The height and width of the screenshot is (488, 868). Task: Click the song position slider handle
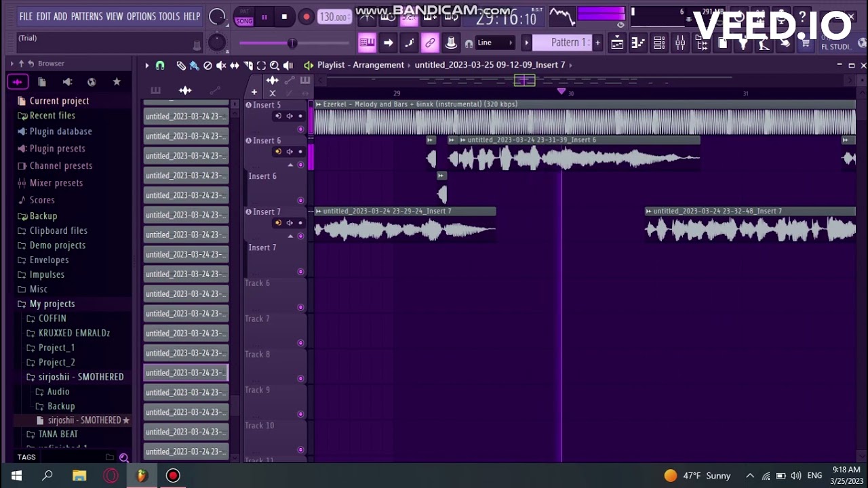(292, 43)
